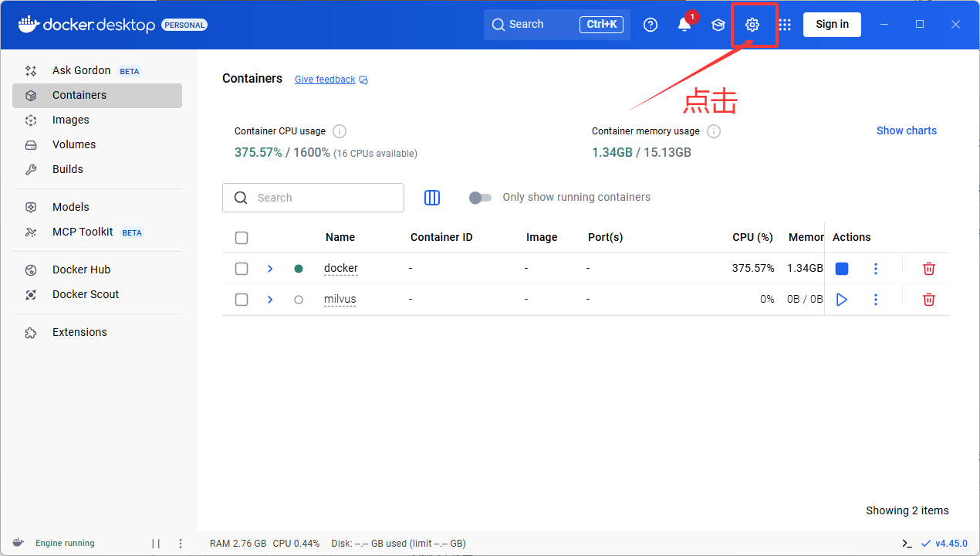
Task: Sort by the CPU (%) column header
Action: coord(752,238)
